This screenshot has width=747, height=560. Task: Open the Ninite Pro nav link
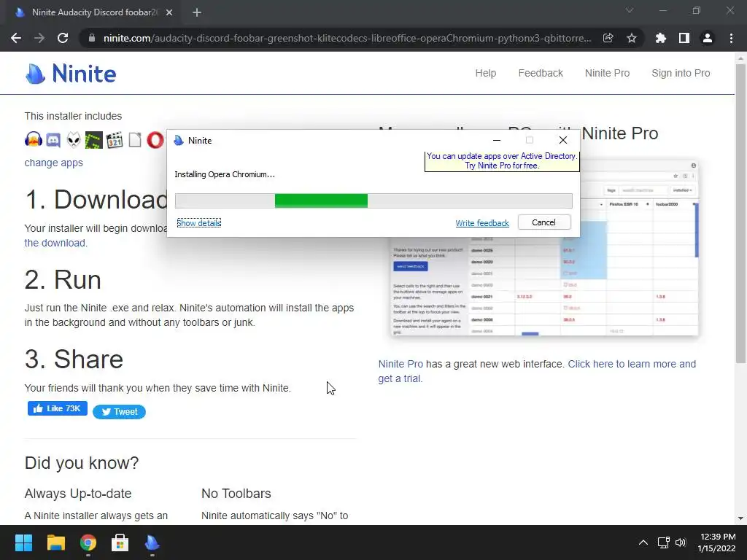click(x=607, y=74)
